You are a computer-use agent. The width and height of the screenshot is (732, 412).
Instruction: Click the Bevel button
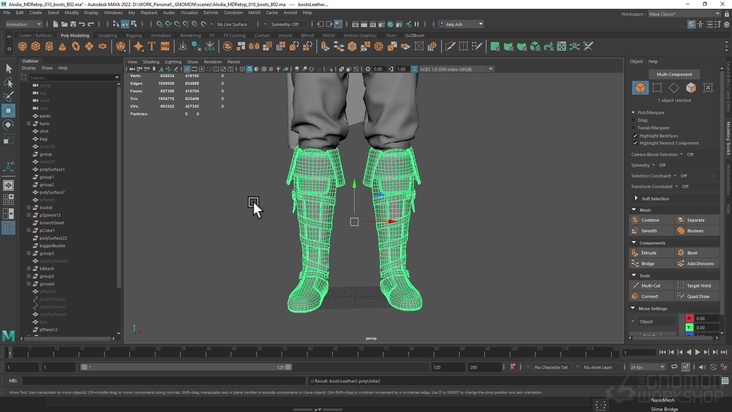click(x=697, y=253)
